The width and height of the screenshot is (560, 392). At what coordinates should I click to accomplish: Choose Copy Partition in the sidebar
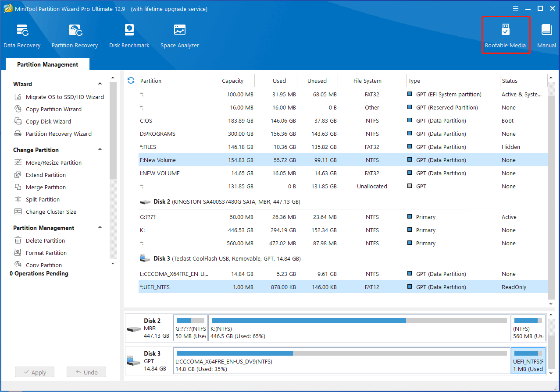[43, 265]
